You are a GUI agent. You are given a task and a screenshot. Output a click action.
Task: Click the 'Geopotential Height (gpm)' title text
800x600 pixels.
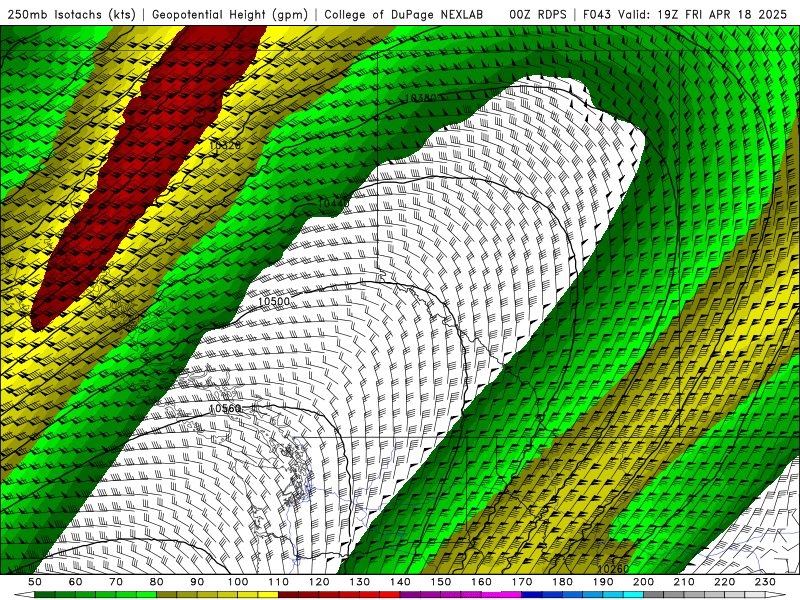pyautogui.click(x=230, y=15)
